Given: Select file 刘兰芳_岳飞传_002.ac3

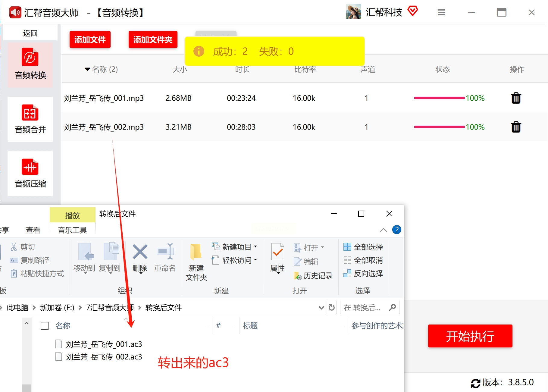Looking at the screenshot, I should click(x=104, y=356).
